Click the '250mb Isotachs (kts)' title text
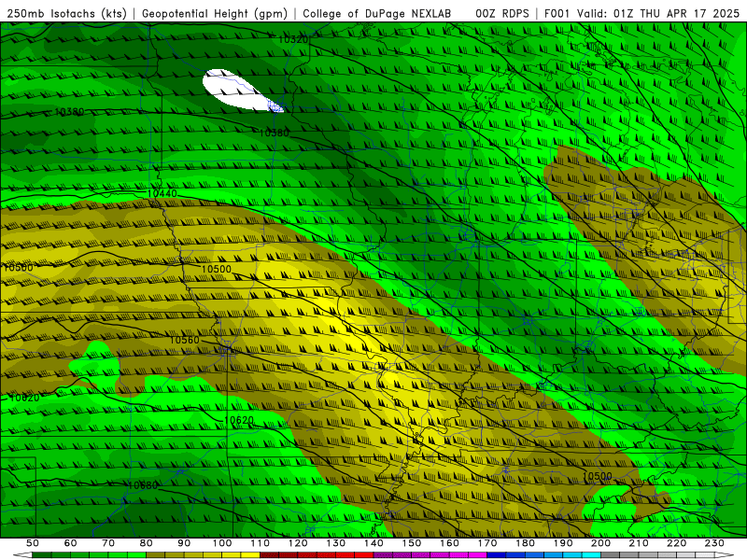Image resolution: width=747 pixels, height=560 pixels. pyautogui.click(x=67, y=13)
